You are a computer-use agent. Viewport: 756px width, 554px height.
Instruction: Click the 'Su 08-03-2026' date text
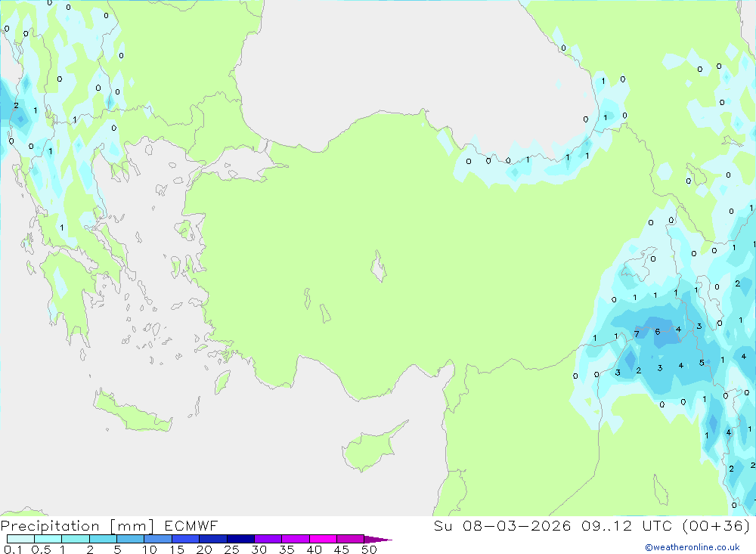pos(502,525)
